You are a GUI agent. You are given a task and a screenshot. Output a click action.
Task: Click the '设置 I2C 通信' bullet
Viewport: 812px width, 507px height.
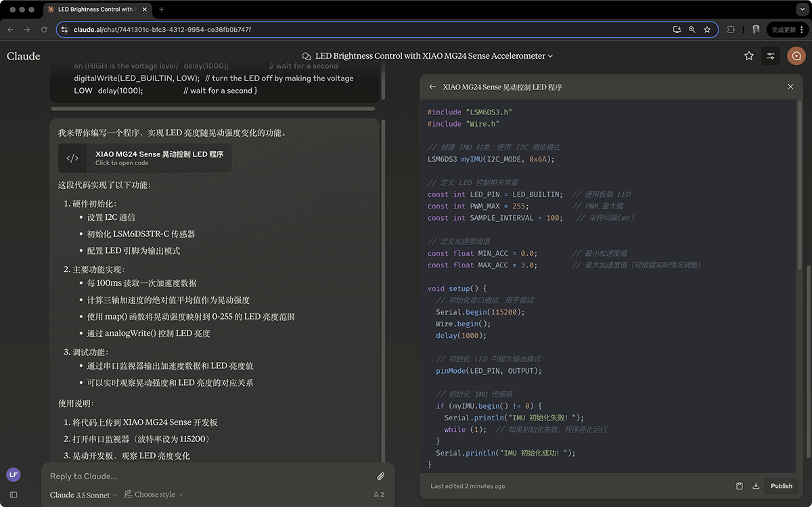[x=111, y=217]
